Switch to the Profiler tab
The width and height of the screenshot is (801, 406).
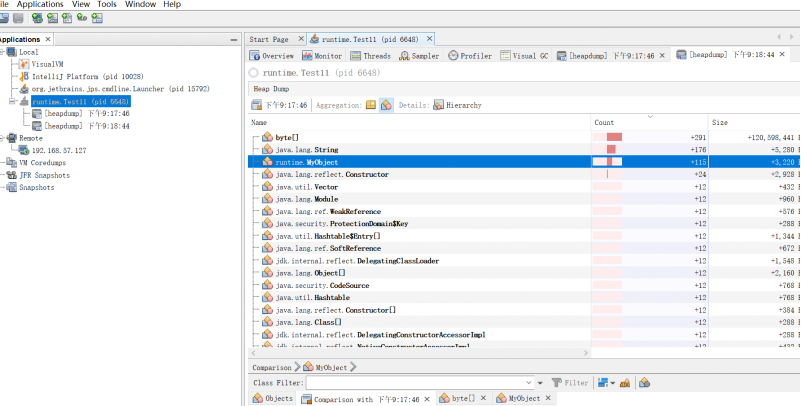(x=470, y=56)
